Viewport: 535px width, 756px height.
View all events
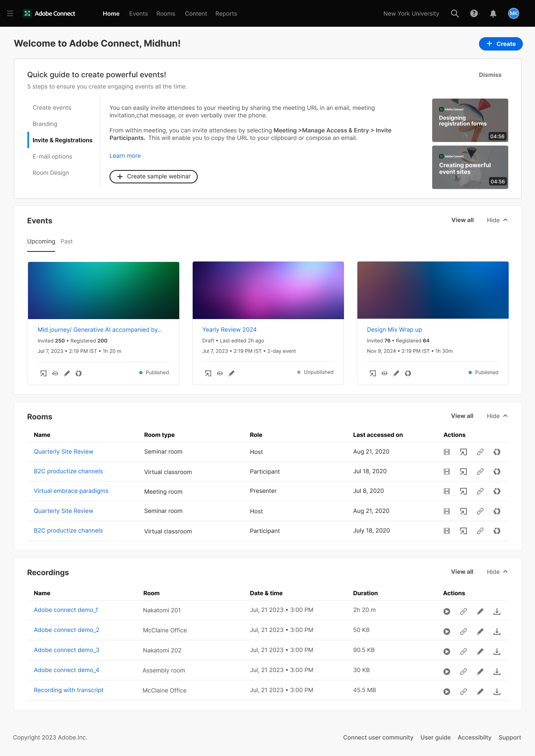[463, 220]
